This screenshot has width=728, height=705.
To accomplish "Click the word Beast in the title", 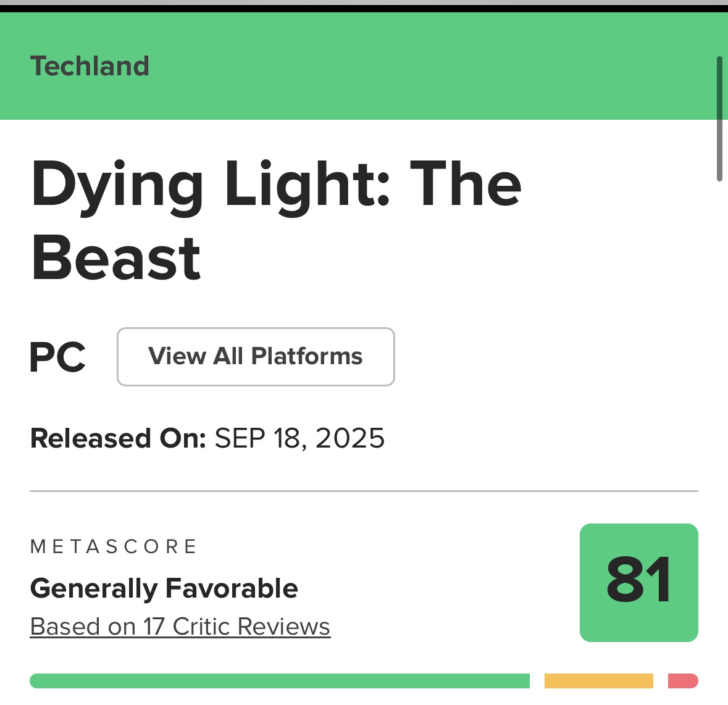I will pyautogui.click(x=115, y=258).
